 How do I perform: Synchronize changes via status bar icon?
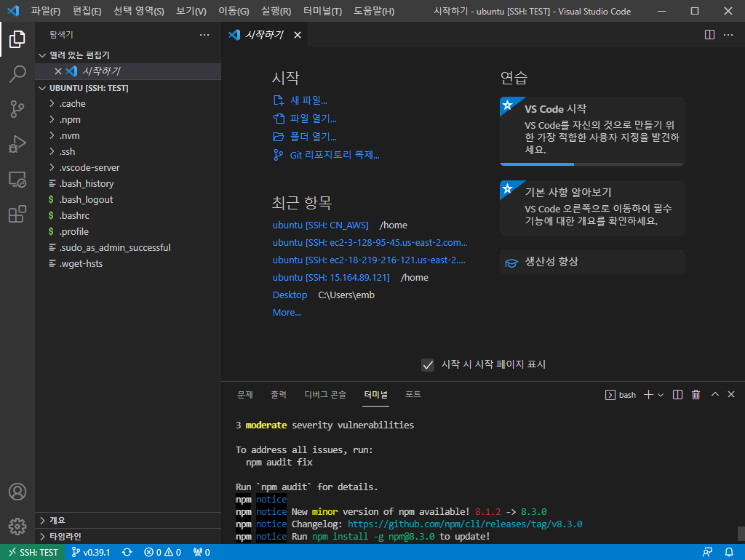click(x=127, y=552)
